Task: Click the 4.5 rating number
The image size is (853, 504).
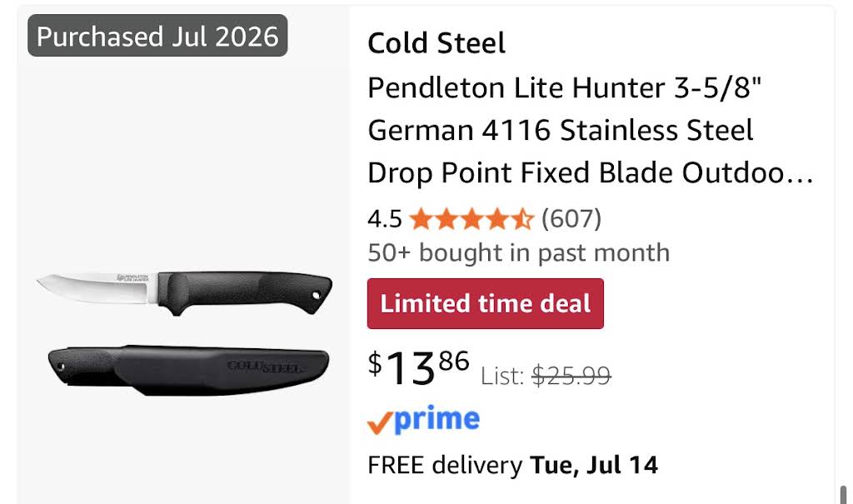Action: tap(385, 219)
